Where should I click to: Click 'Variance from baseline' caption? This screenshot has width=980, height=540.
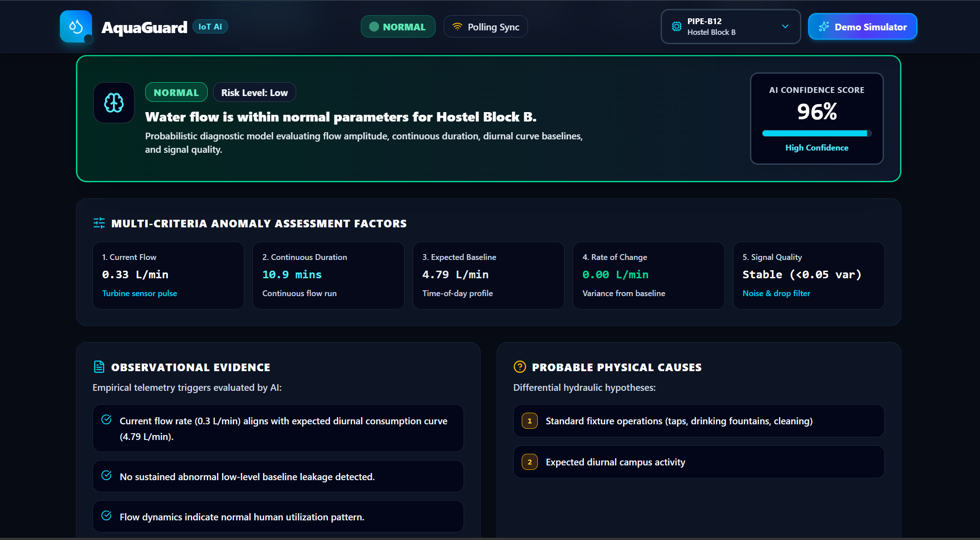point(624,293)
